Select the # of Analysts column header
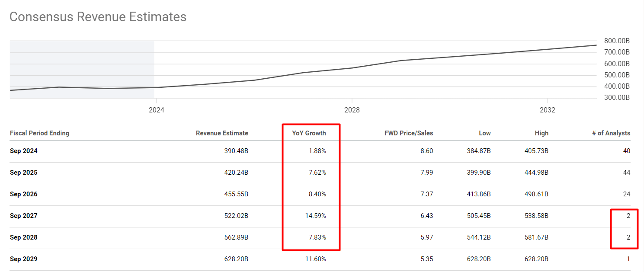Screen dimensions: 644x272 point(611,133)
